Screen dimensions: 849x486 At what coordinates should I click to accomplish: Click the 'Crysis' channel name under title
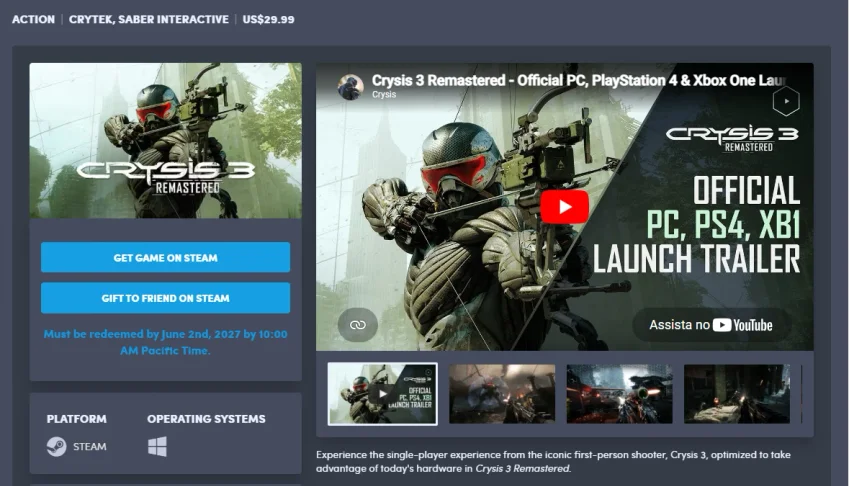(x=384, y=95)
